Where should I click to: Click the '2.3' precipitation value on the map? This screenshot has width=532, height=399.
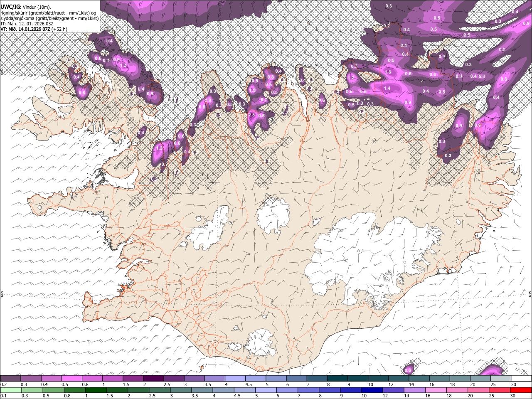[x=251, y=115]
